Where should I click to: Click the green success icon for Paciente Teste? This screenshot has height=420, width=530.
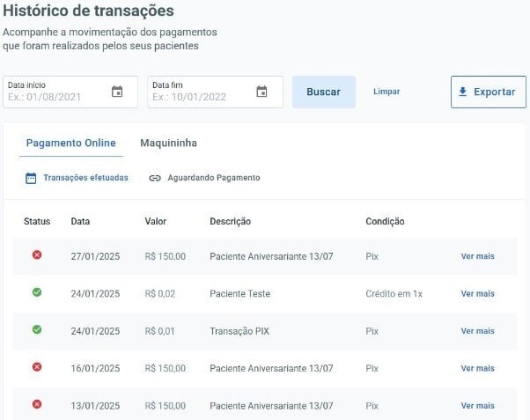[37, 292]
